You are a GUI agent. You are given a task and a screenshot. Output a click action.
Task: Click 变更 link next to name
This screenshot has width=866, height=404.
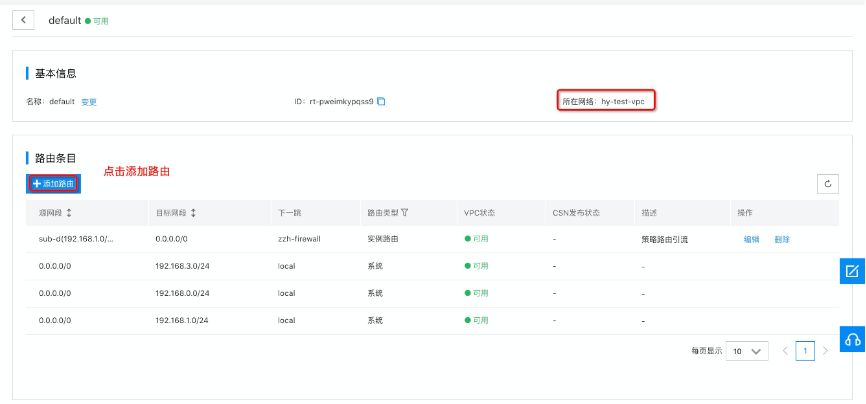pyautogui.click(x=89, y=102)
